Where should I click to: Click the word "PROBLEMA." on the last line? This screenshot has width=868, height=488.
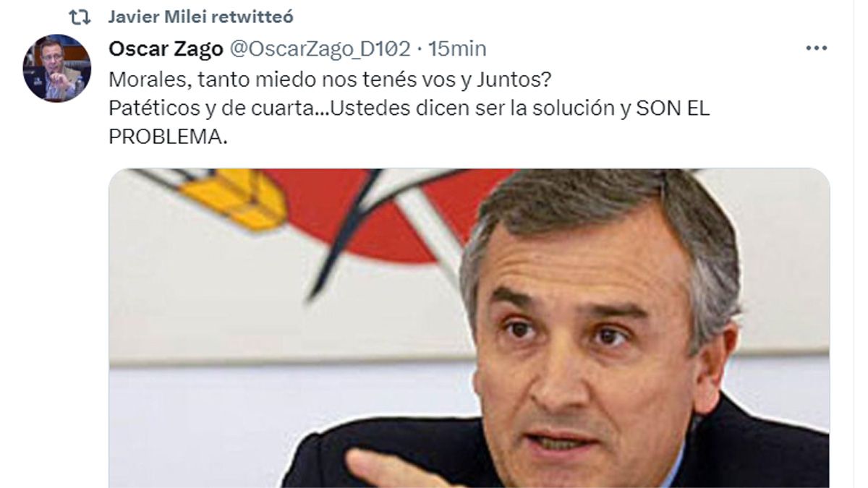pyautogui.click(x=168, y=137)
